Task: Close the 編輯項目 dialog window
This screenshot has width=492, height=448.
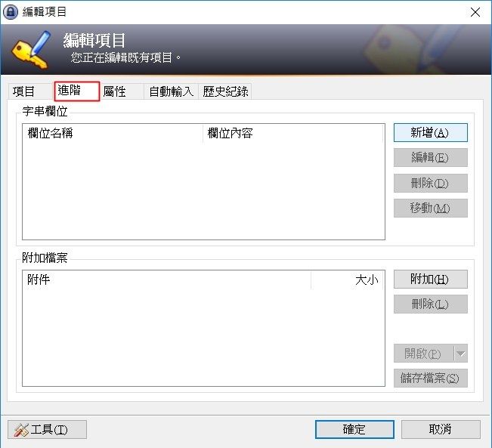Action: [475, 12]
